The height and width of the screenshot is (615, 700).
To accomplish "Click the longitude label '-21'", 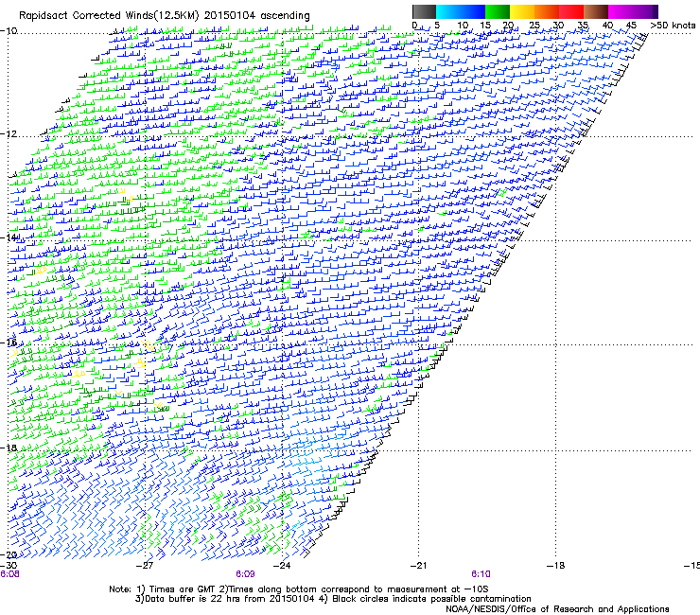I will 419,566.
